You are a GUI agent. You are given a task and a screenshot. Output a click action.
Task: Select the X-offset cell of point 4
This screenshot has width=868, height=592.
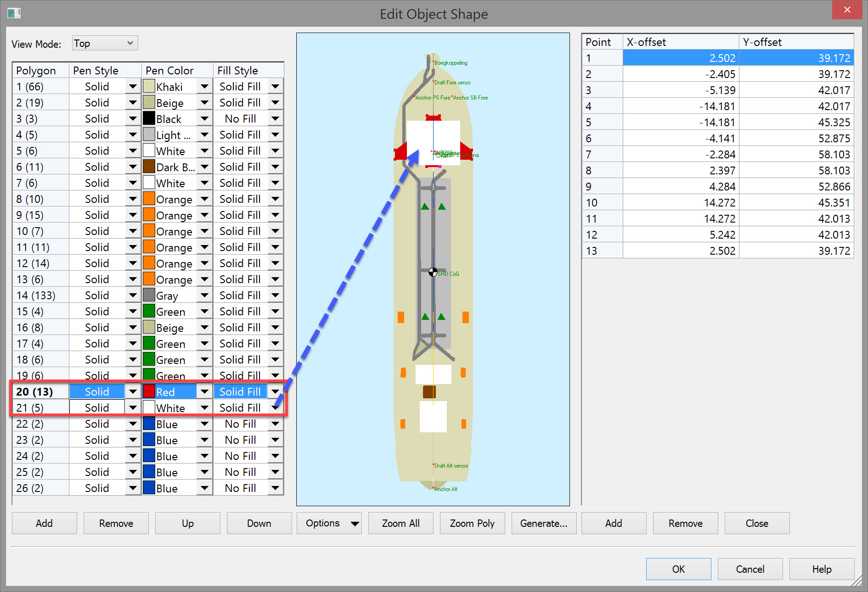coord(681,106)
